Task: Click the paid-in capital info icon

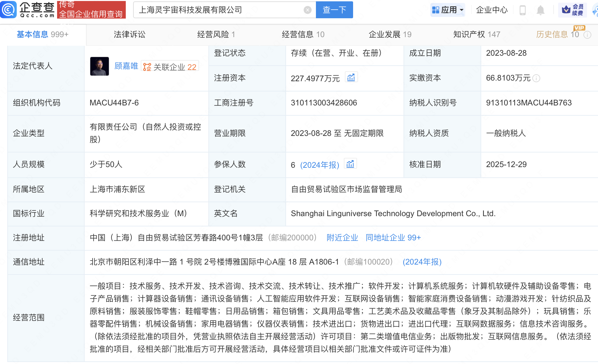Action: [536, 78]
